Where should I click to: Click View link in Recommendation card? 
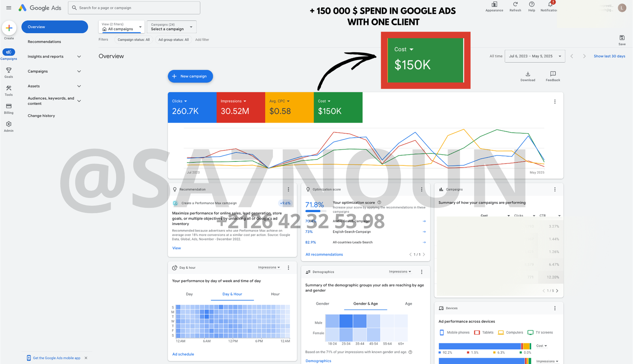click(176, 248)
